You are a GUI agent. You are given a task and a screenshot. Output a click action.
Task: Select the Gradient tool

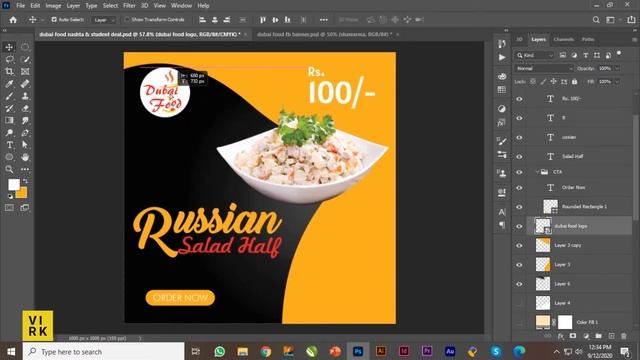(9, 120)
